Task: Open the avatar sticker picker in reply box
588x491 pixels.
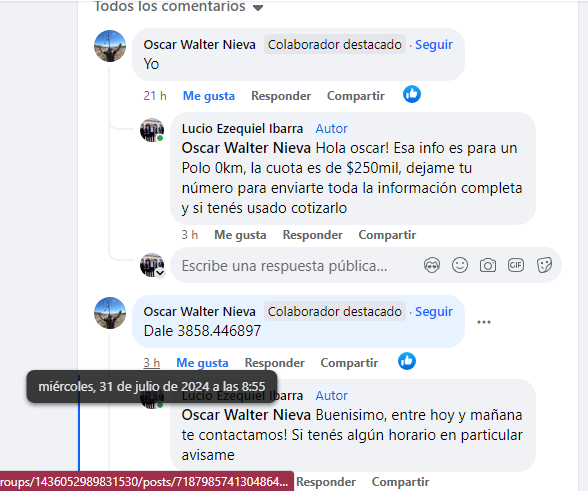Action: [432, 266]
